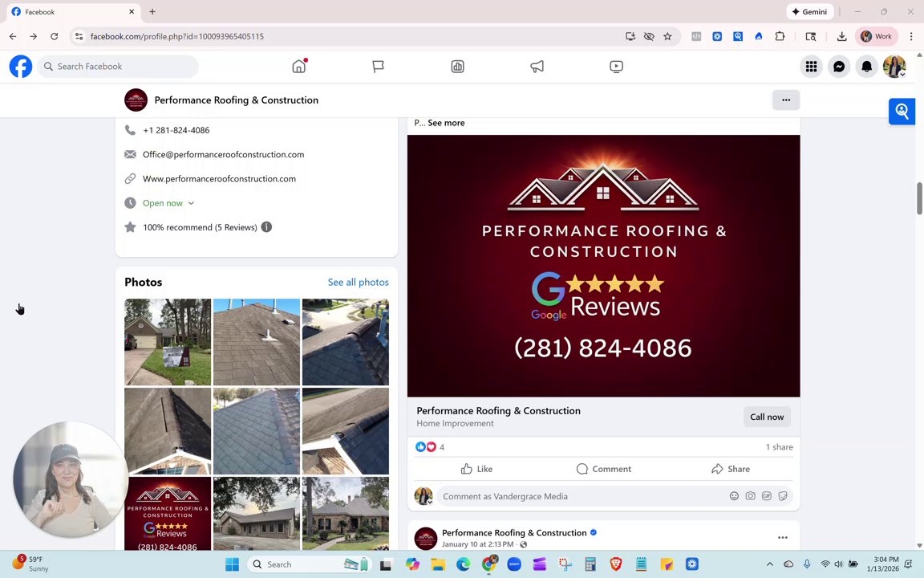Open File Explorer from the taskbar
Screen dimensions: 924x578
point(438,564)
